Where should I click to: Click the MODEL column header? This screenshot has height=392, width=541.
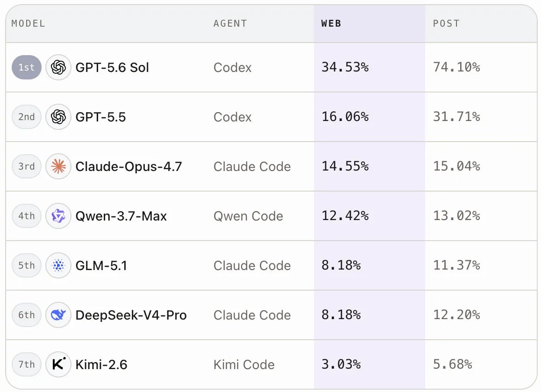coord(28,23)
